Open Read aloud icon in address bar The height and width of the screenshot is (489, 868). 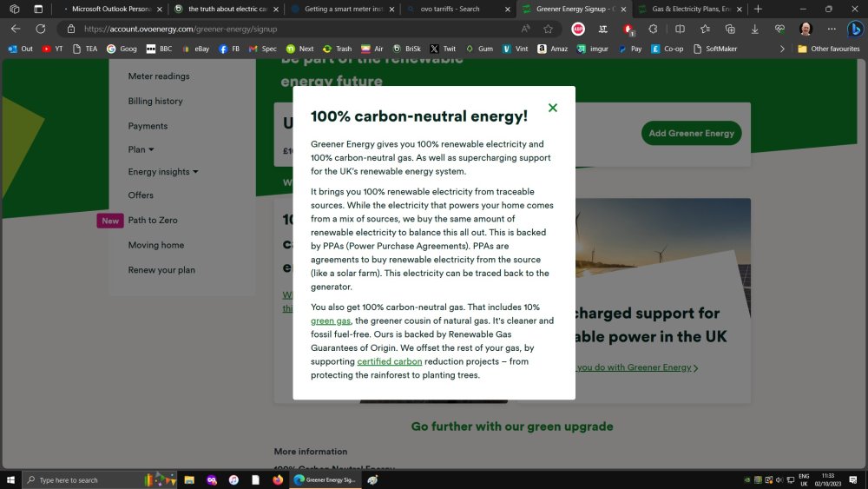525,29
